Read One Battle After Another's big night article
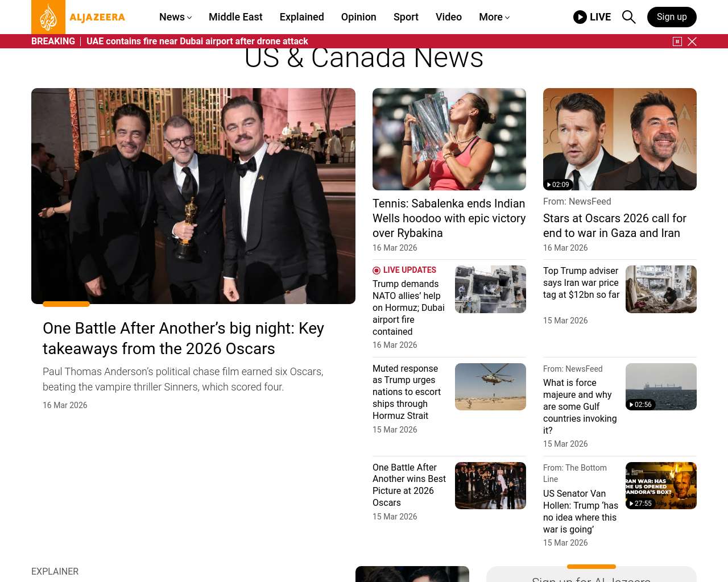 [183, 338]
